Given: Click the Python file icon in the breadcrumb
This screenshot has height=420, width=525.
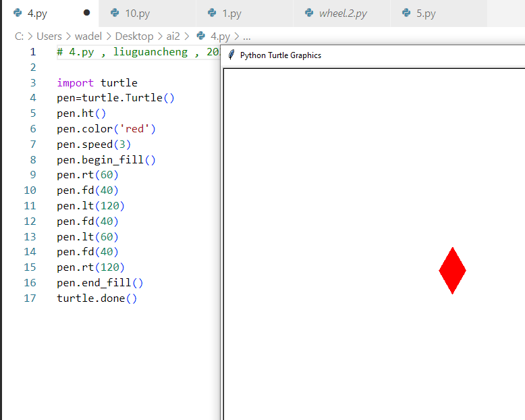Looking at the screenshot, I should 201,36.
